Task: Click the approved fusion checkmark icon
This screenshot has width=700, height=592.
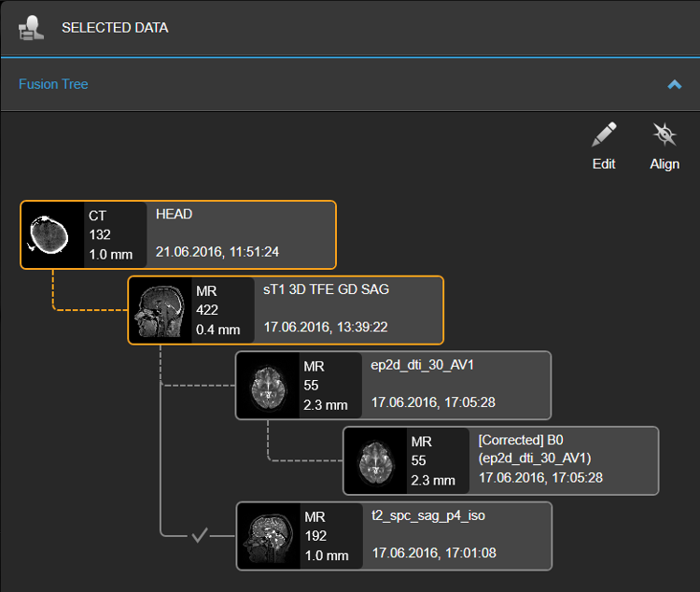Action: [x=200, y=535]
